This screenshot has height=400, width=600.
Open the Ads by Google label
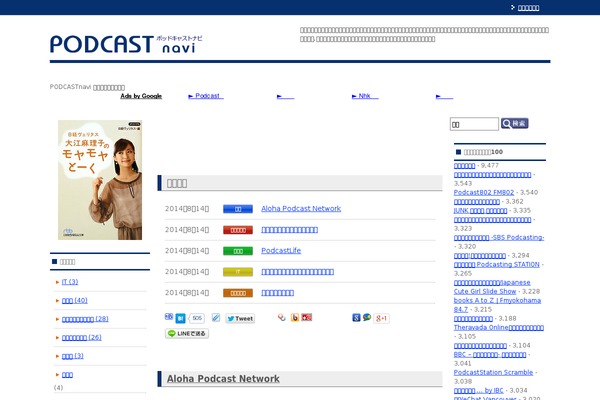(141, 96)
